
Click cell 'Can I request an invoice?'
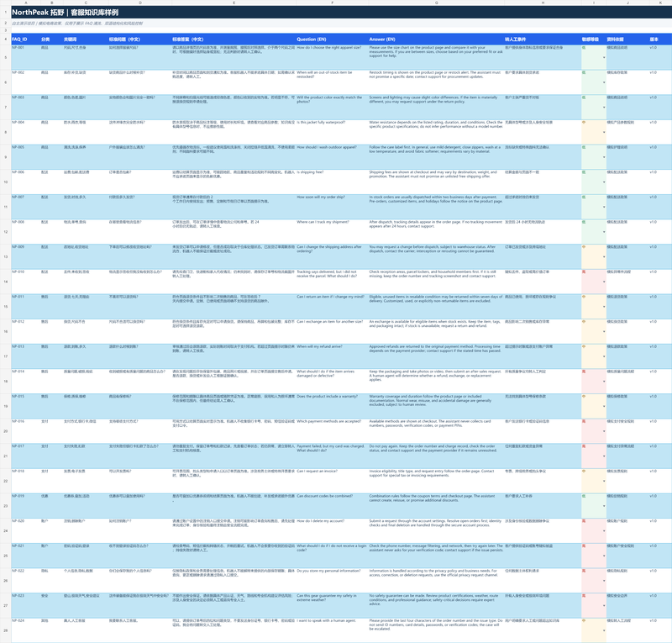[332, 481]
